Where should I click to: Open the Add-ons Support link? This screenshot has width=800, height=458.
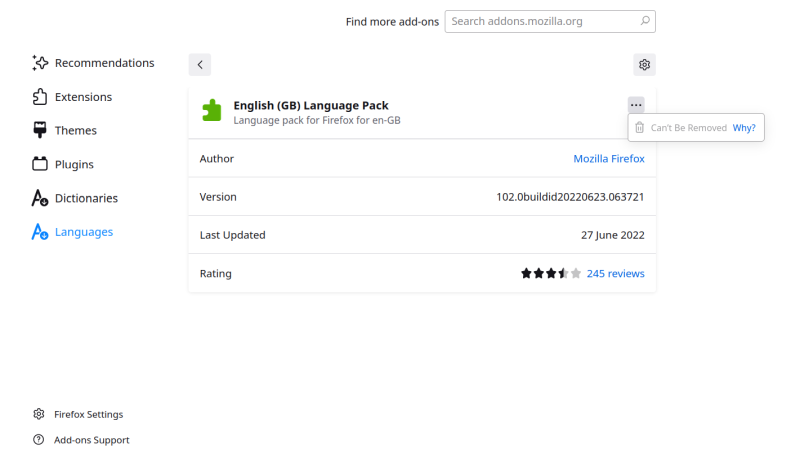pos(92,440)
